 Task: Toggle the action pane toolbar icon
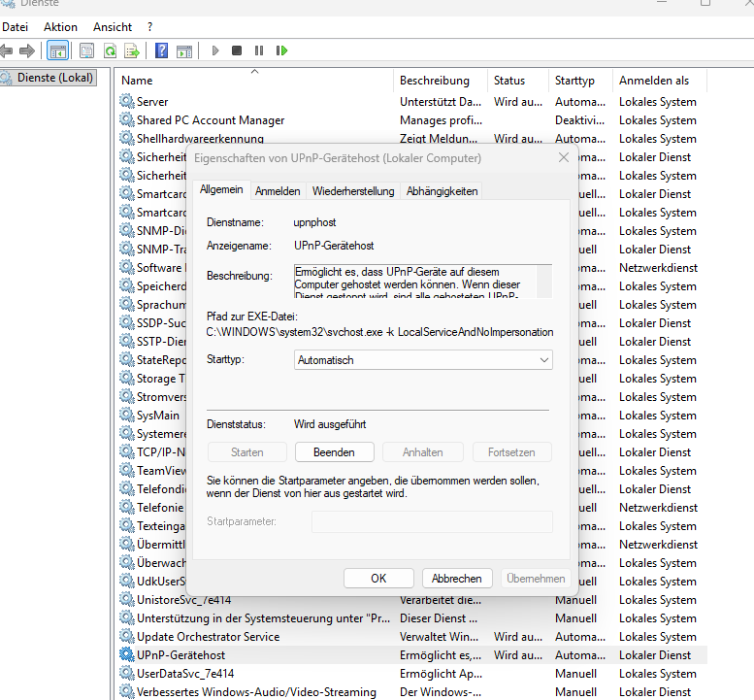tap(184, 50)
